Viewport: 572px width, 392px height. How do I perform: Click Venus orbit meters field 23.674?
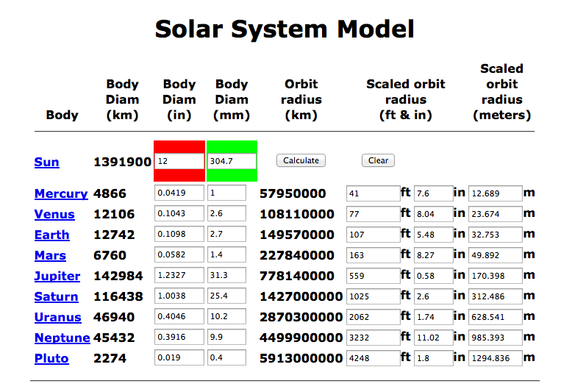pyautogui.click(x=496, y=214)
